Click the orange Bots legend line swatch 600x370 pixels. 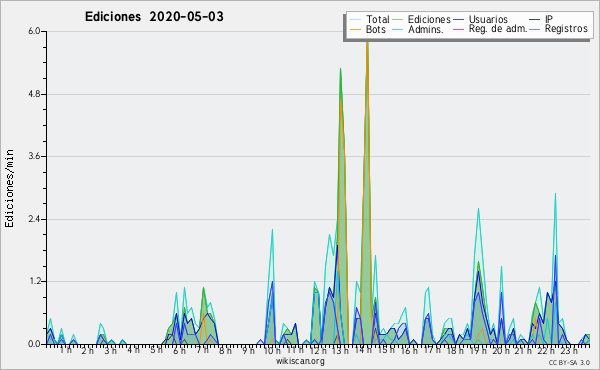point(355,29)
